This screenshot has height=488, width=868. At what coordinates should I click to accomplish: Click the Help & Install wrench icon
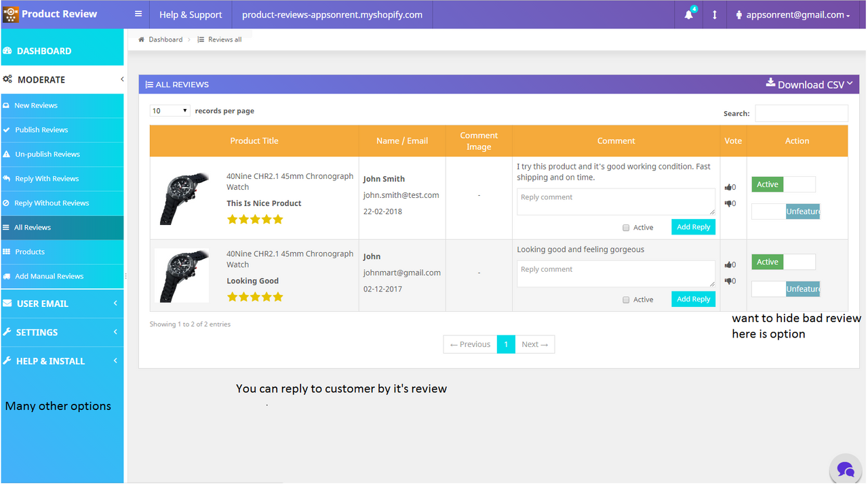click(x=7, y=361)
